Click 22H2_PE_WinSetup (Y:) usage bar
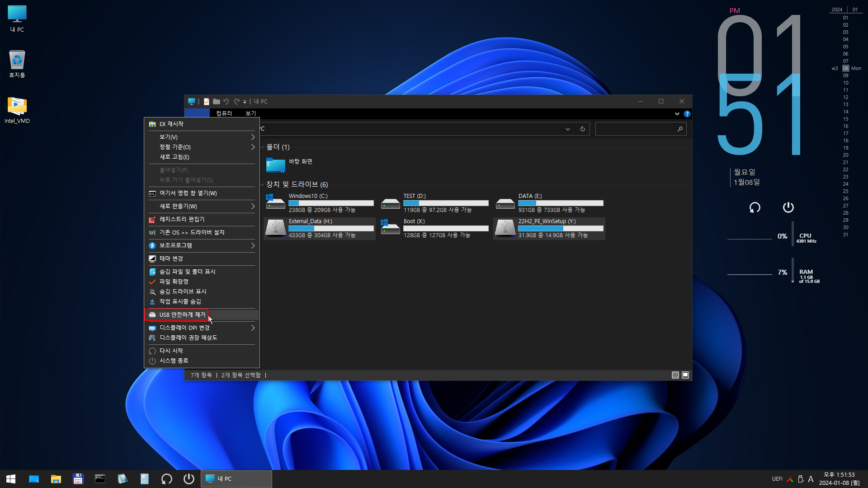The width and height of the screenshot is (868, 488). [x=561, y=229]
